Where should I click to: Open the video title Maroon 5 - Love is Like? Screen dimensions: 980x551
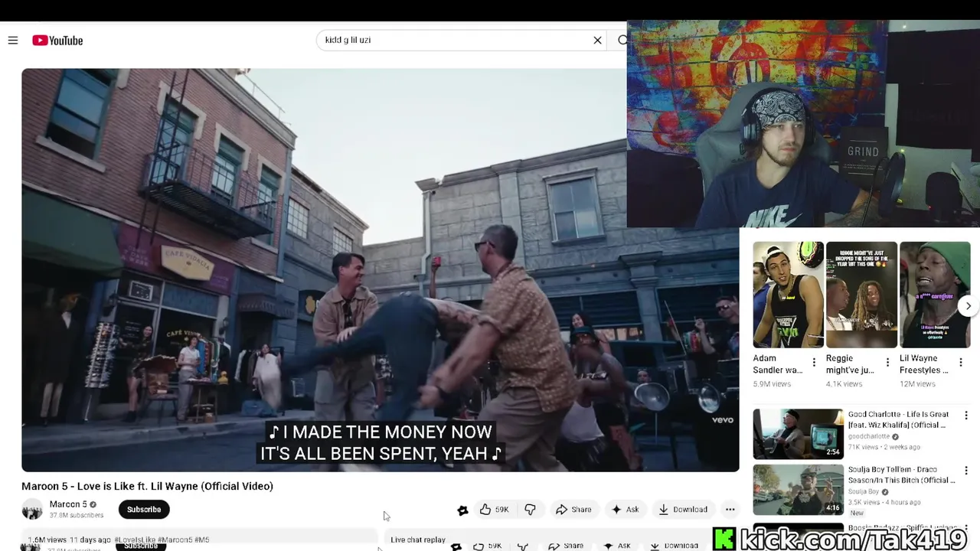pos(147,486)
